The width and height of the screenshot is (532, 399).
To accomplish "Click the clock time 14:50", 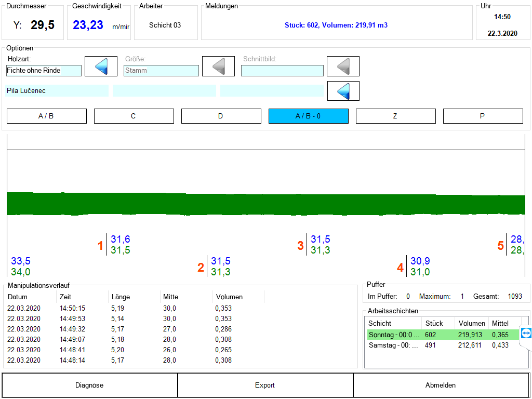I will coord(502,17).
